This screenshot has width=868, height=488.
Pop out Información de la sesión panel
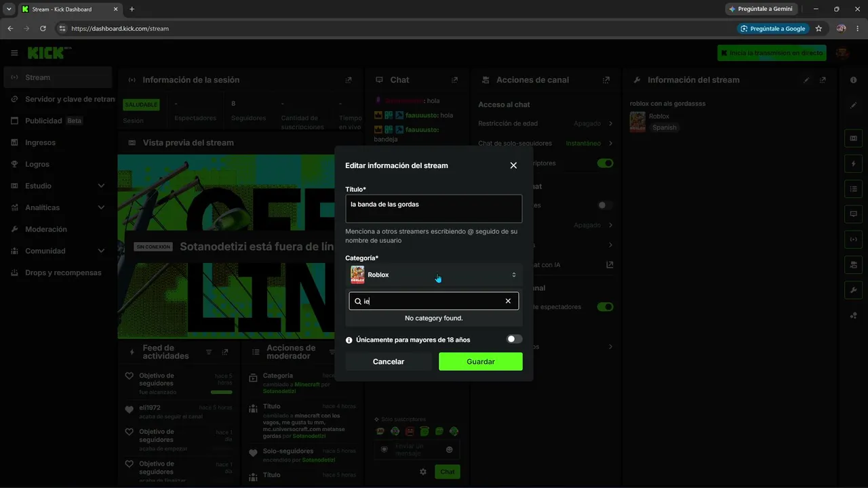click(348, 80)
